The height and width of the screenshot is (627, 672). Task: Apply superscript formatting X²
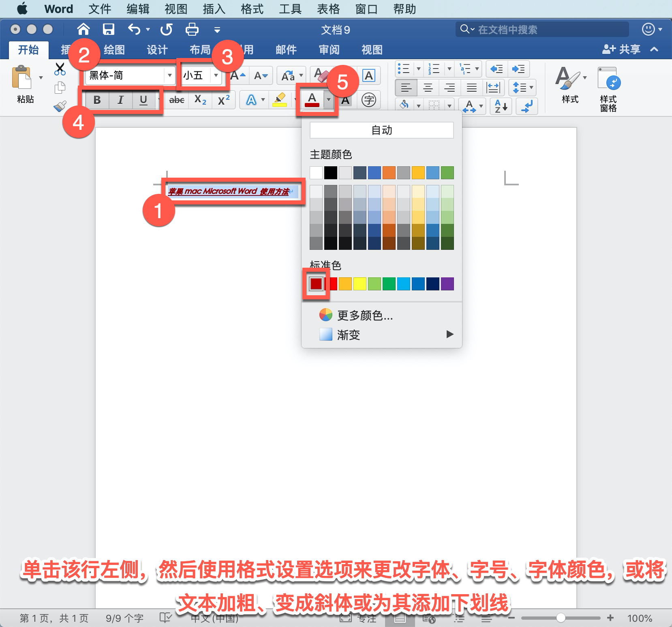[x=224, y=100]
